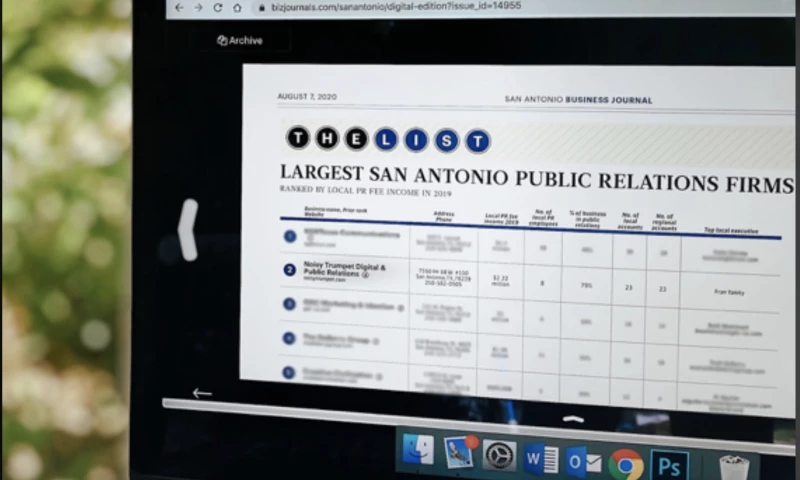Click the browser forward arrow
This screenshot has height=480, width=800.
[x=197, y=7]
